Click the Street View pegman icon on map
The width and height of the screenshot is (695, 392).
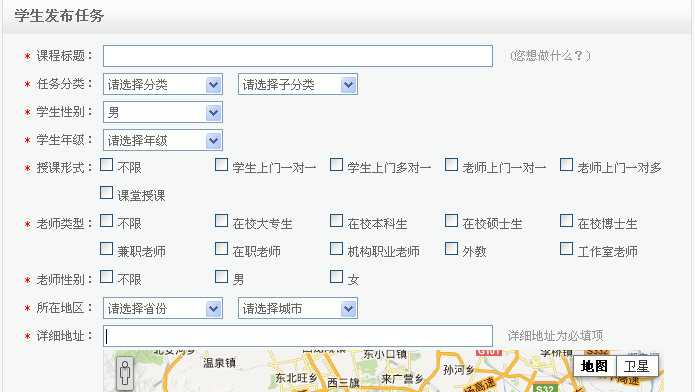125,373
